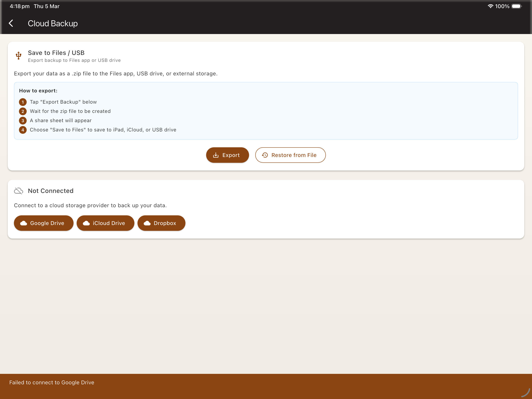Viewport: 532px width, 399px height.
Task: Tap the cloud icon on Dropbox button
Action: [x=147, y=223]
